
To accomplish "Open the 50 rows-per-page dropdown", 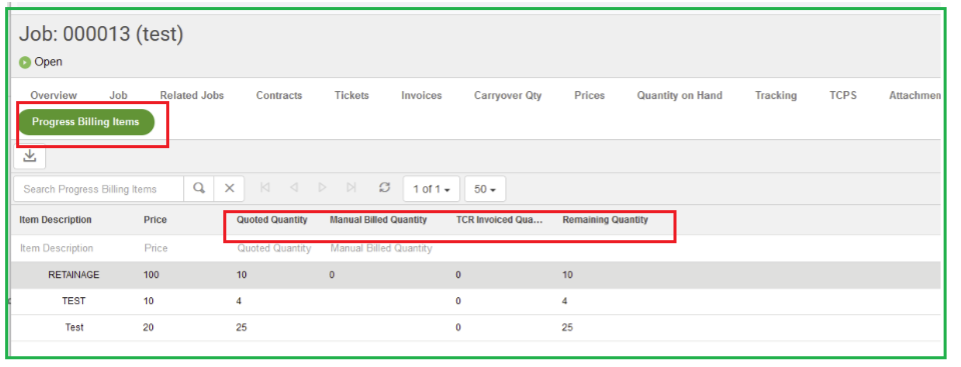I will click(485, 189).
